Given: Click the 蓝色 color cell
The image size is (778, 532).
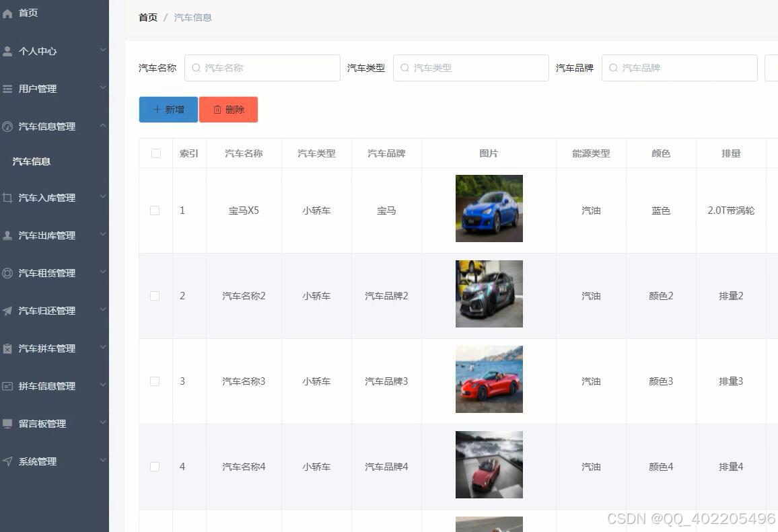Looking at the screenshot, I should point(661,211).
